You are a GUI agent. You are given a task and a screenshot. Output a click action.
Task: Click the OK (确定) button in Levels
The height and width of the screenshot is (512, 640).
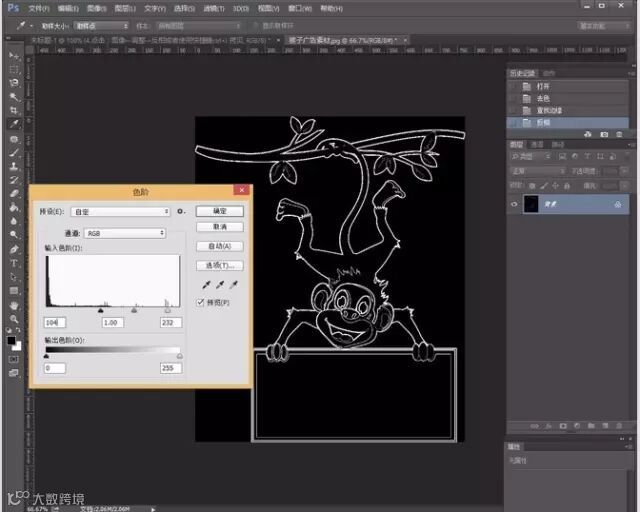pos(220,211)
